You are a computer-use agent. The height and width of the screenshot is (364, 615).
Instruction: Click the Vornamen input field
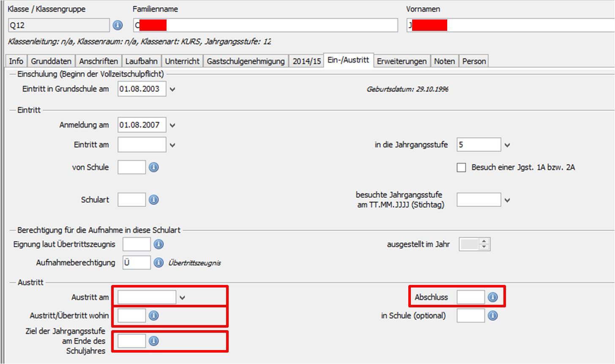coord(511,25)
